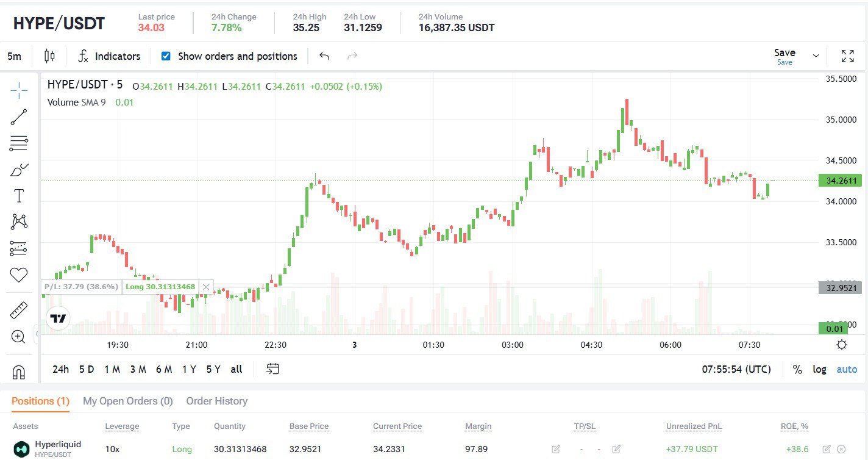Click the 32.9521 position price label
This screenshot has width=868, height=460.
[x=840, y=288]
